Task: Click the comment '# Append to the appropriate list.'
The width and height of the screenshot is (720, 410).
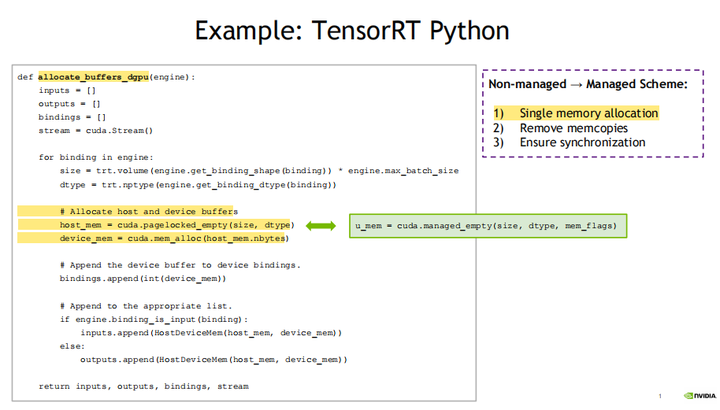Action: (146, 306)
